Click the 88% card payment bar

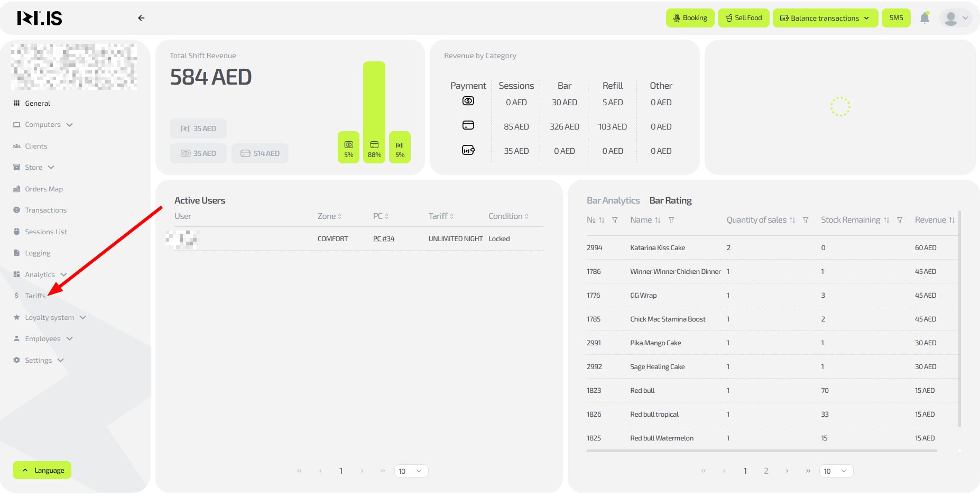tap(374, 112)
